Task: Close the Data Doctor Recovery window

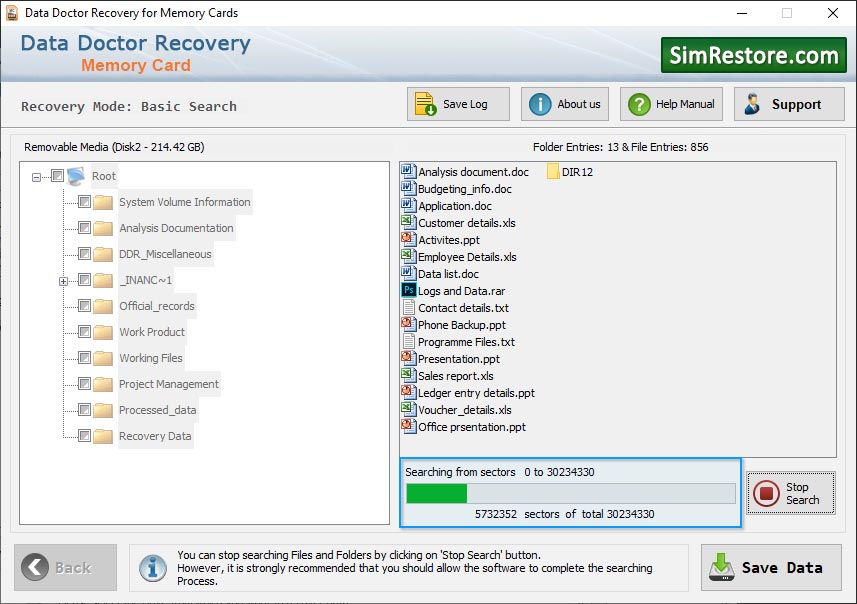Action: click(x=832, y=13)
